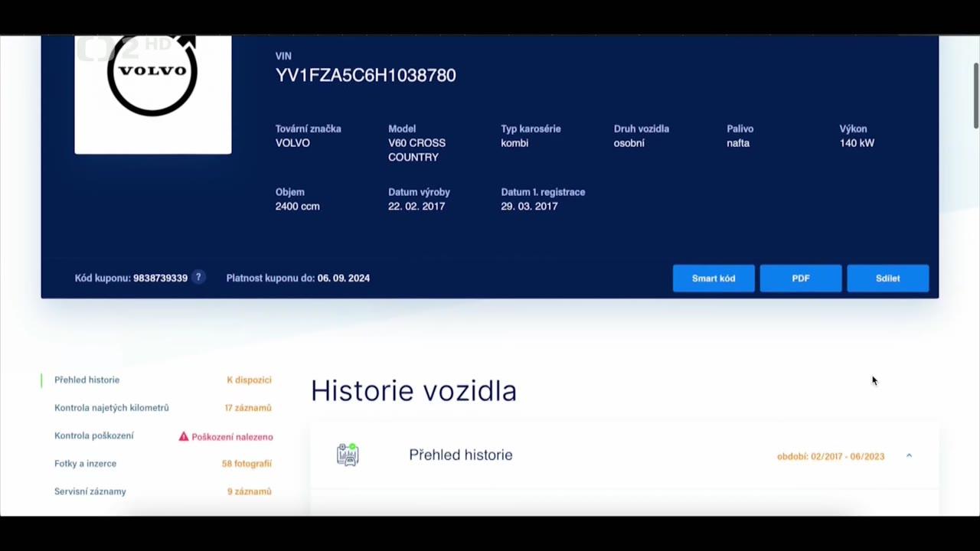Click the red damage warning triangle icon
This screenshot has height=551, width=980.
point(184,436)
